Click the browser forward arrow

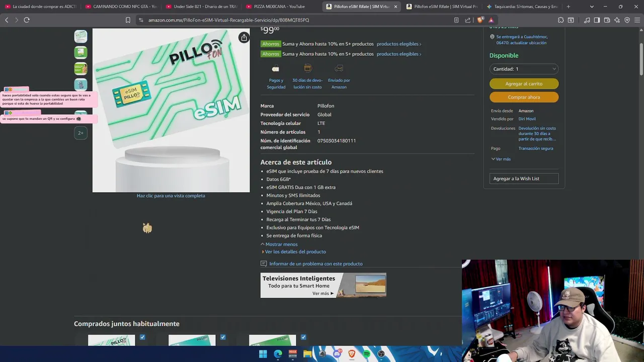tap(17, 20)
